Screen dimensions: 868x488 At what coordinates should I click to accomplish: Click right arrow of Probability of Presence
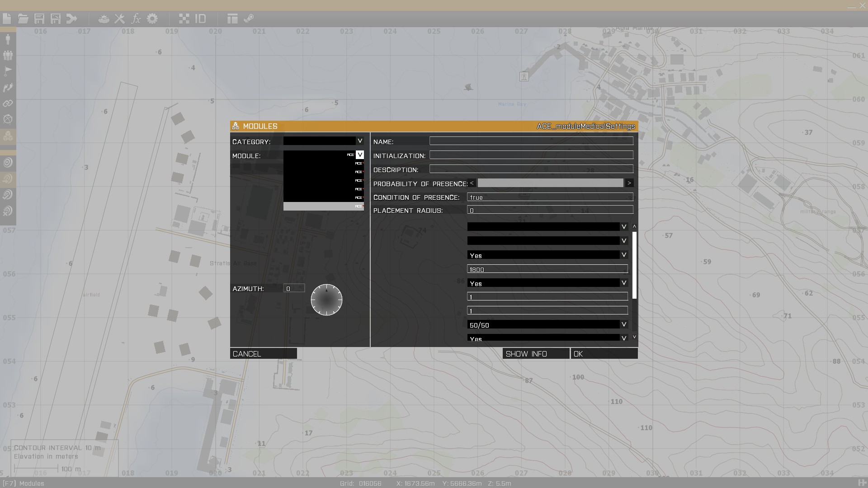pos(629,183)
